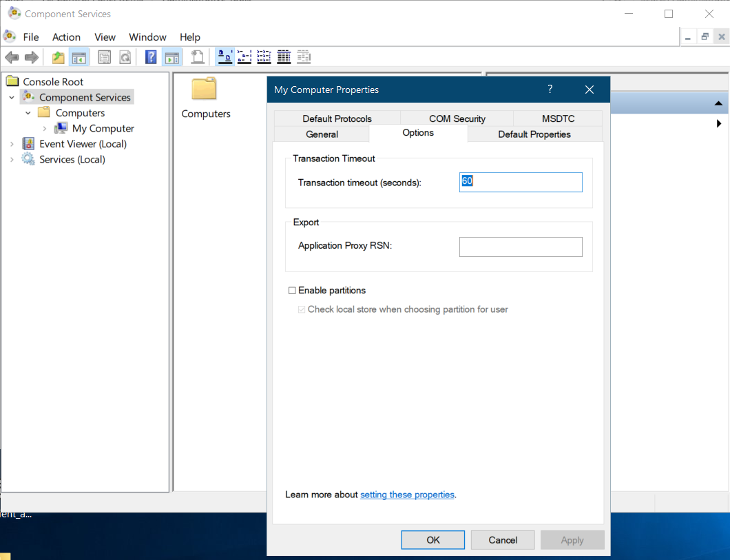Open the 'setting these properties' link

point(408,495)
